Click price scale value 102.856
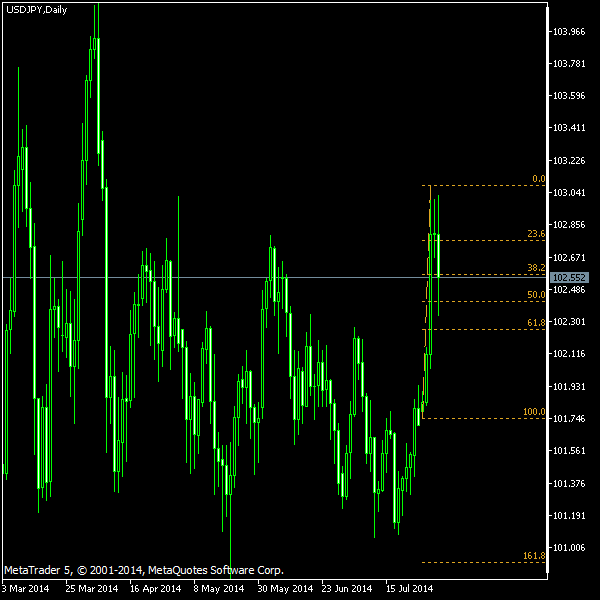600x600 pixels. [569, 225]
